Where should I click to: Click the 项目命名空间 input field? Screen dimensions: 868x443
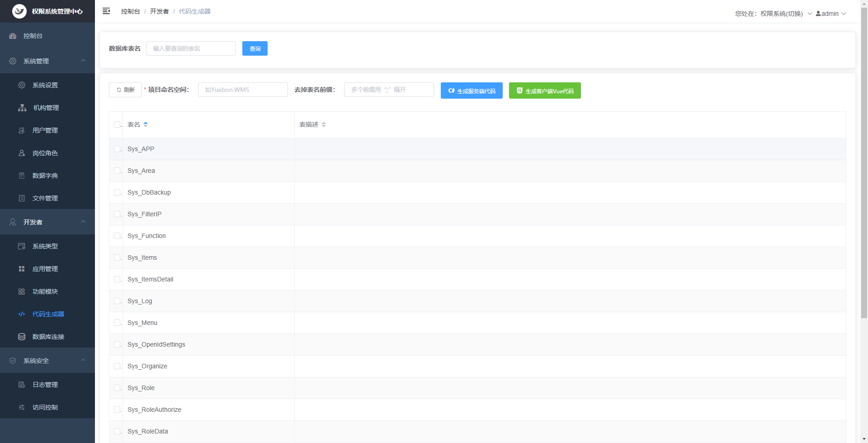pyautogui.click(x=243, y=90)
